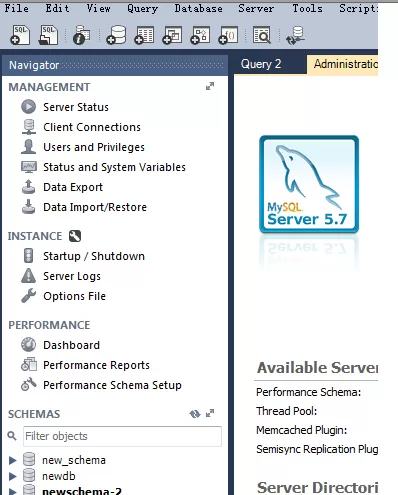Create new view toolbar icon
This screenshot has height=495, width=398.
point(172,35)
